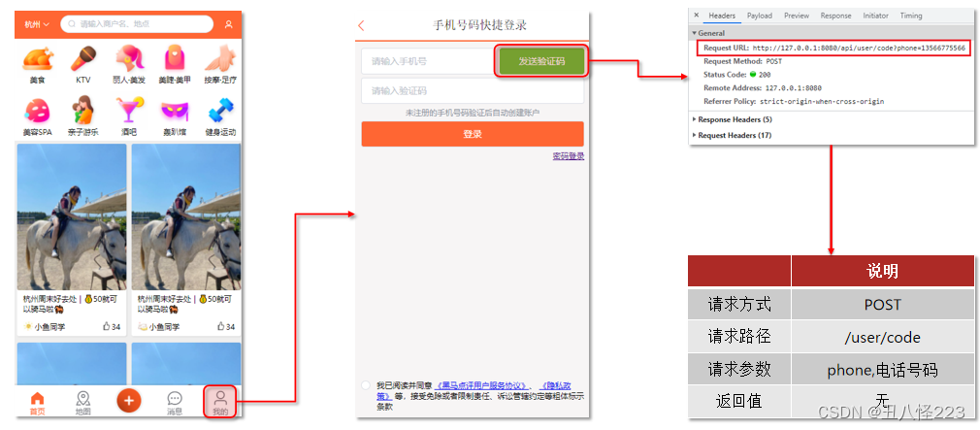Open the 按摩·足疗 category icon

(220, 59)
